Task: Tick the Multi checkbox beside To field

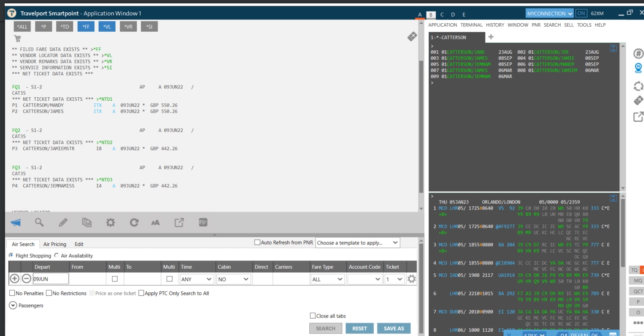Action: click(x=169, y=279)
